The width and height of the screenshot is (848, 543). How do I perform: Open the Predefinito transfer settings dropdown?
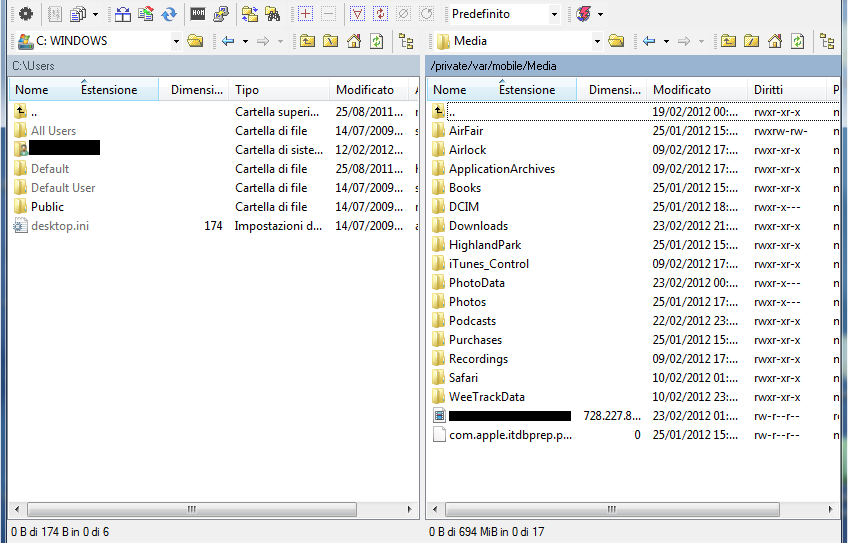(x=504, y=14)
